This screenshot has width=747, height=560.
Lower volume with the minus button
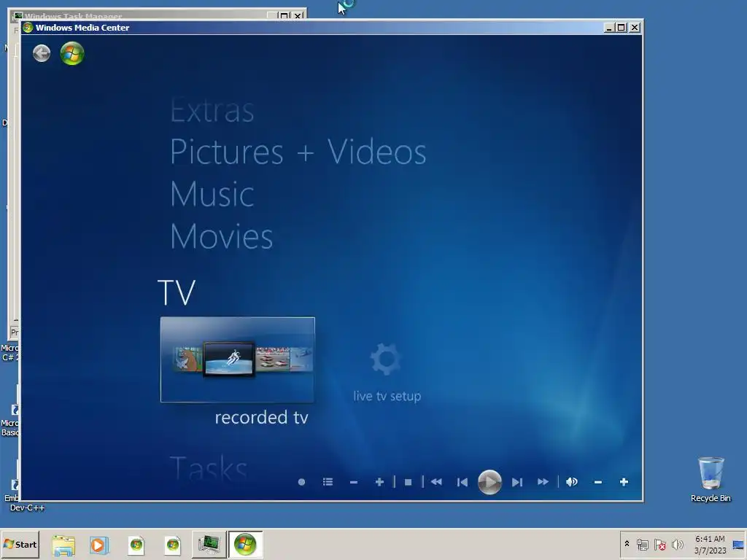pos(598,482)
